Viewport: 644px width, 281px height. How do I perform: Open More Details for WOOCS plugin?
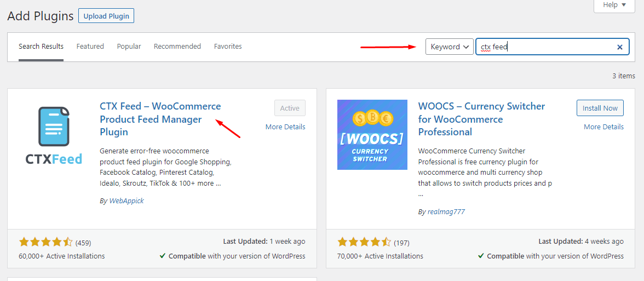pyautogui.click(x=603, y=127)
